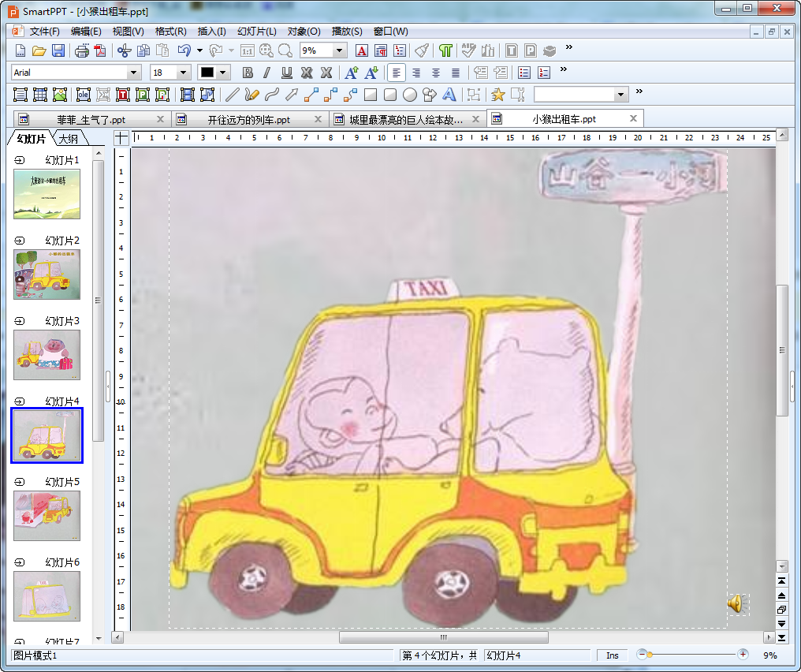Insert a table with the table frame icon
The width and height of the screenshot is (801, 672).
39,95
